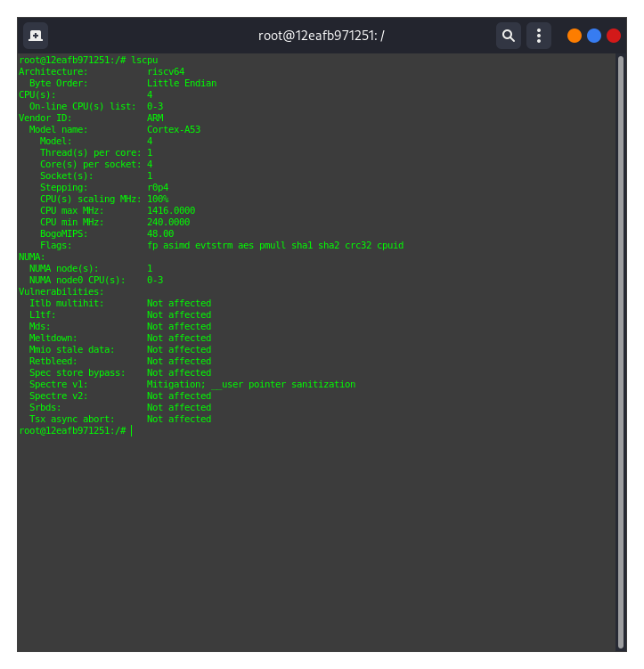Click at the bottom prompt cursor
Viewport: 644px width, 669px height.
(x=131, y=430)
